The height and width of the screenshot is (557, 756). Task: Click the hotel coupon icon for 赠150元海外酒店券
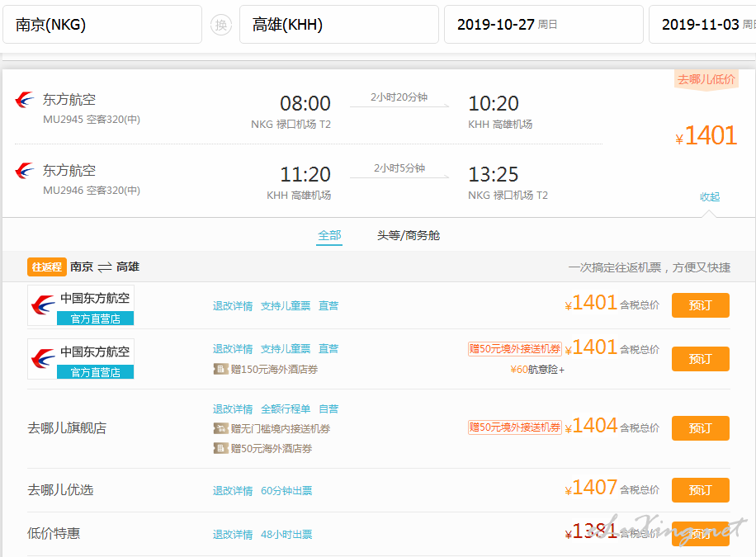[x=220, y=370]
